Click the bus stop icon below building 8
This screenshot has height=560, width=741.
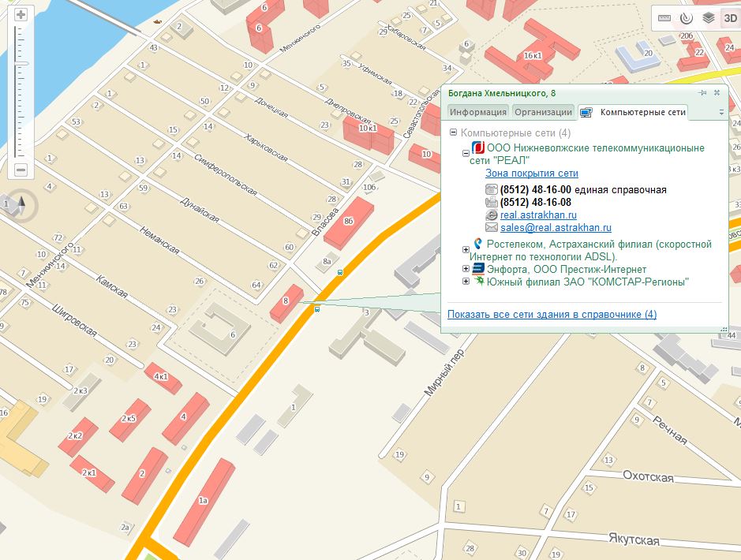[317, 309]
